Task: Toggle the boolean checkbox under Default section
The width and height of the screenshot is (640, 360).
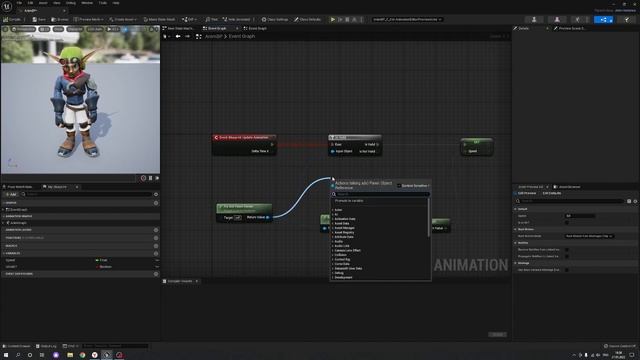Action: (x=567, y=222)
